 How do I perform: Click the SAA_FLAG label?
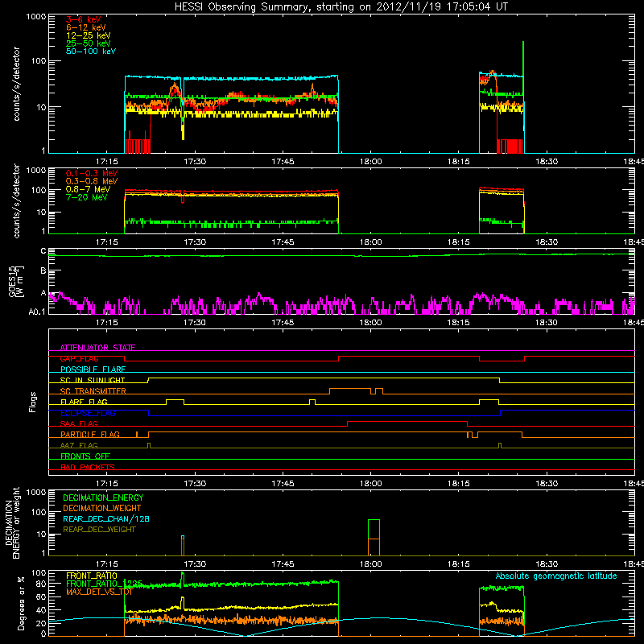click(x=79, y=423)
